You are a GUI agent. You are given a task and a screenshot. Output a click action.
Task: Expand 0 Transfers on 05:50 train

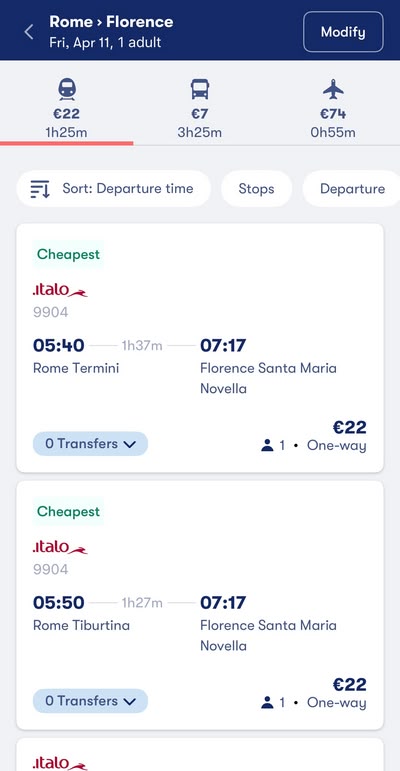(91, 701)
